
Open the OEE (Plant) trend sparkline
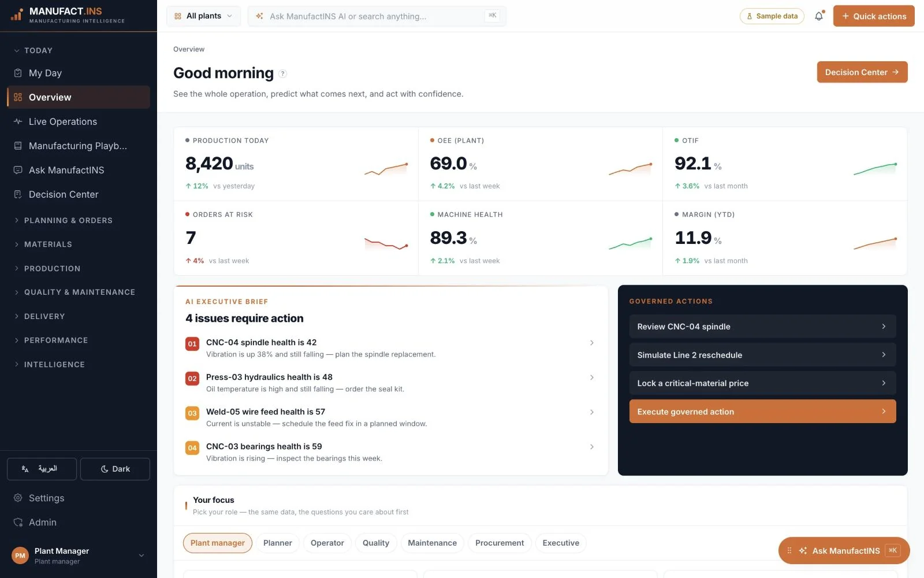tap(630, 169)
